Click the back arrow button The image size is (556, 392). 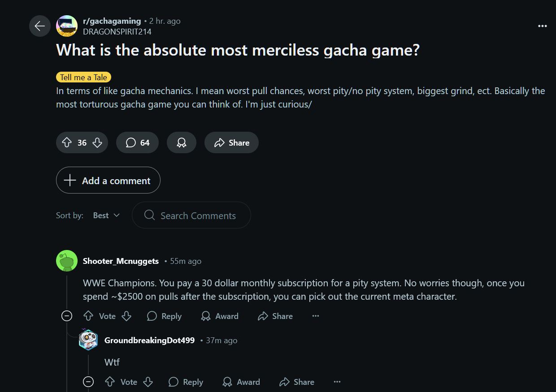coord(40,26)
